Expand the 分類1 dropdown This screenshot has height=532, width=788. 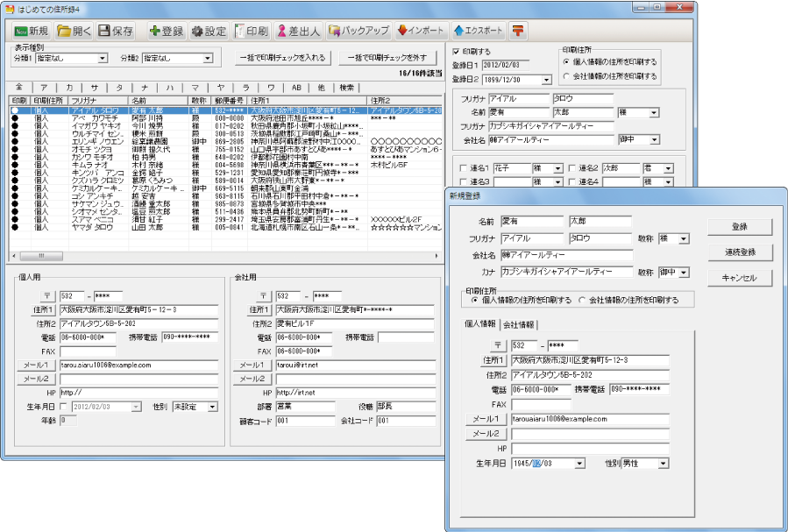tap(103, 59)
